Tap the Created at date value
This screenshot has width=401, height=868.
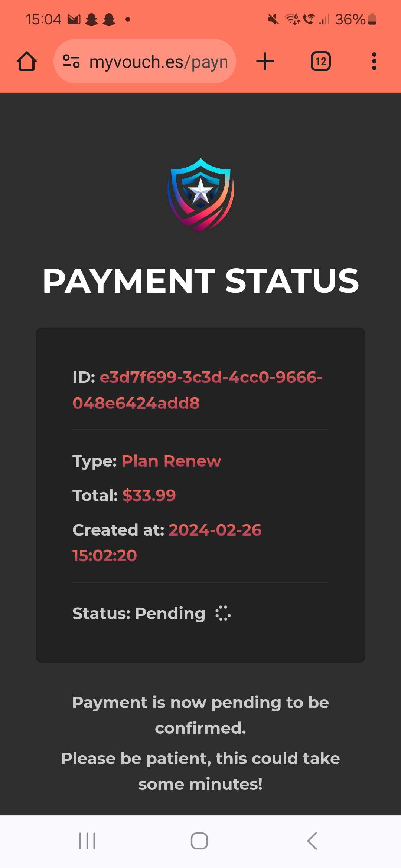click(215, 530)
